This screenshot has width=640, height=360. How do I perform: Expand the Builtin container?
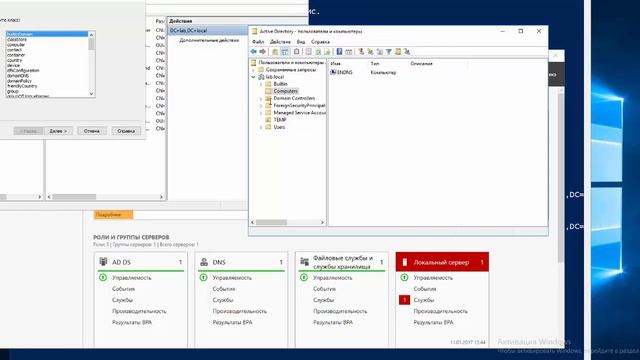point(261,84)
